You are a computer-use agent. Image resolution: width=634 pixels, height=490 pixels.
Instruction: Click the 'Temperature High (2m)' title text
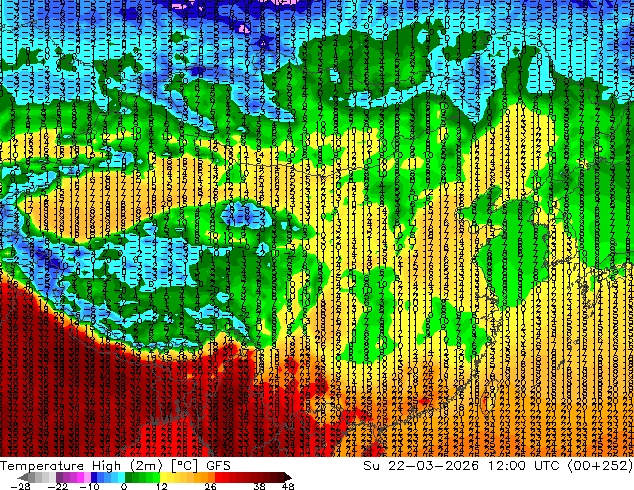click(x=81, y=466)
